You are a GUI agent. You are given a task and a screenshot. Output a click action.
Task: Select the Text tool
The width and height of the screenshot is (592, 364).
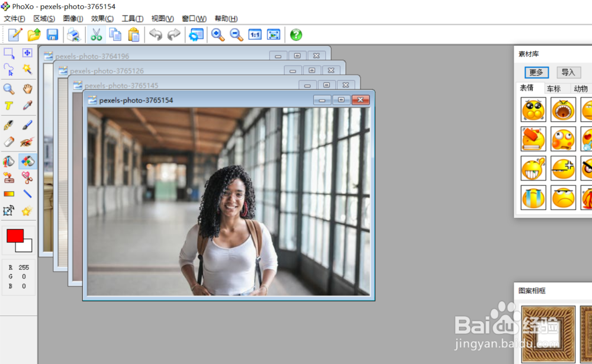coord(9,105)
